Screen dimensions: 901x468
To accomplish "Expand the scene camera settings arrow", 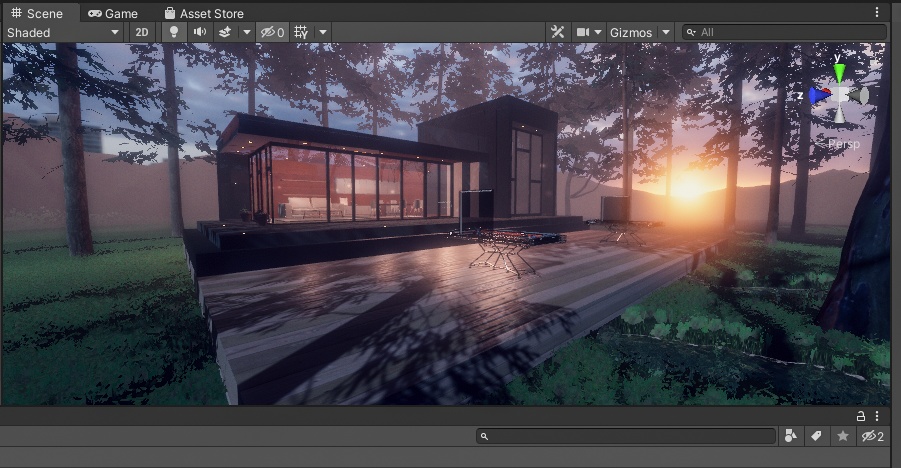I will click(598, 32).
